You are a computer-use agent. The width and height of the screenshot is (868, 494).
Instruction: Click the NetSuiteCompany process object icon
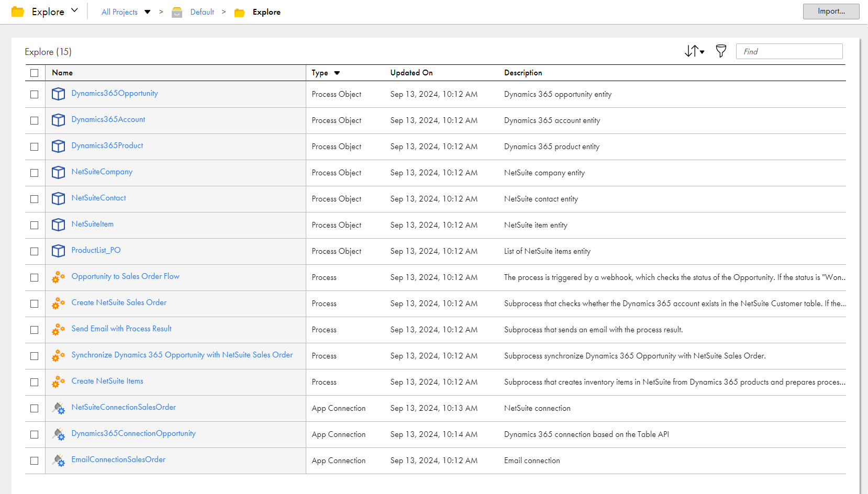(58, 172)
